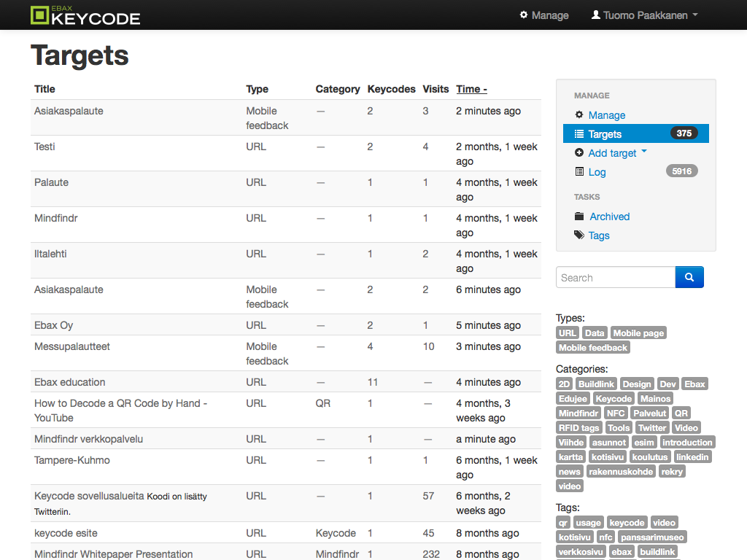
Task: Click the Archived folder icon
Action: point(578,216)
